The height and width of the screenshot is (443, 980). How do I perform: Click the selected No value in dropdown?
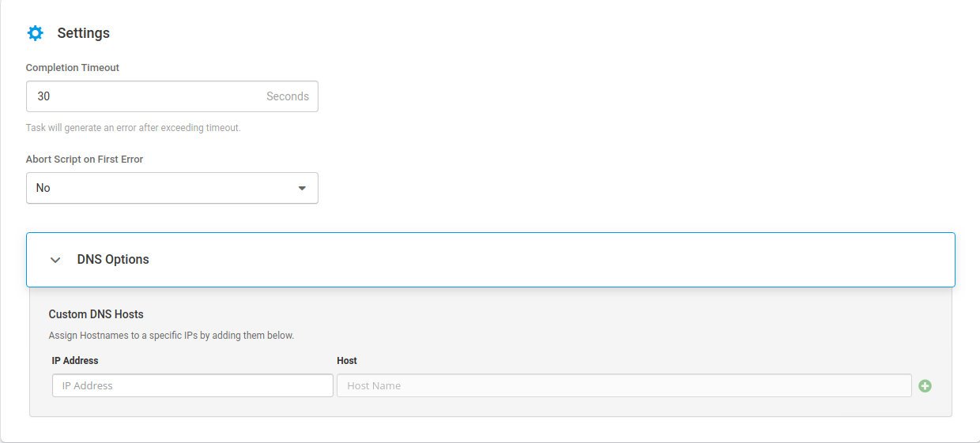click(43, 188)
